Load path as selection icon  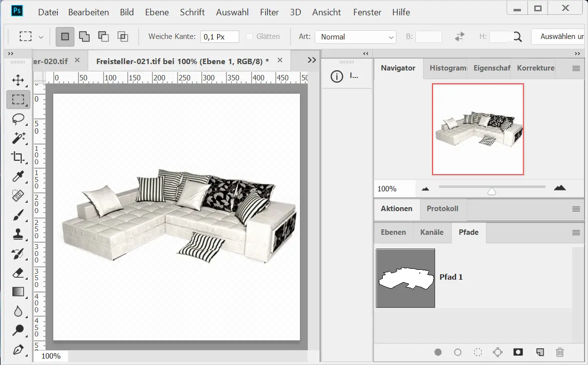478,352
